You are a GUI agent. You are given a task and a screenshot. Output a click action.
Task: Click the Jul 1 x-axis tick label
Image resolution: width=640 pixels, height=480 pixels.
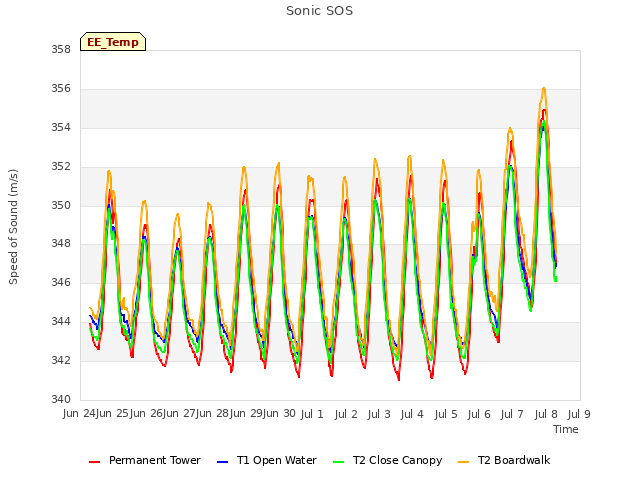pos(312,414)
